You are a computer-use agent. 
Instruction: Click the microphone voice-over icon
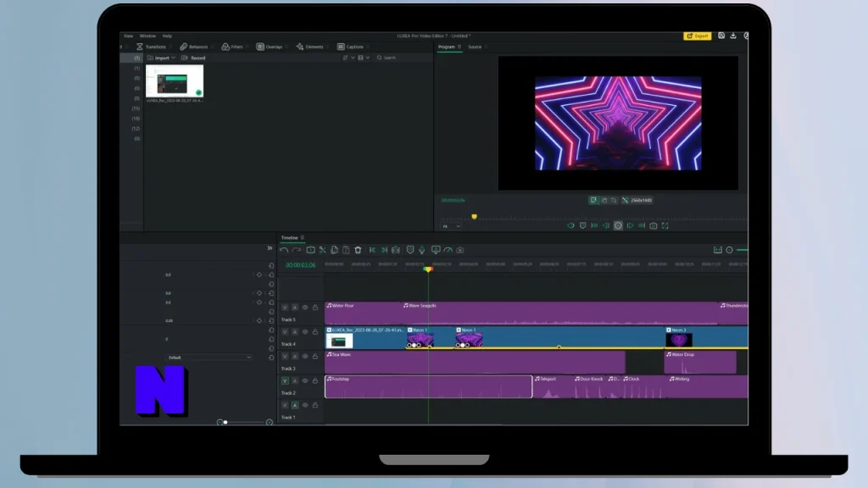point(422,250)
